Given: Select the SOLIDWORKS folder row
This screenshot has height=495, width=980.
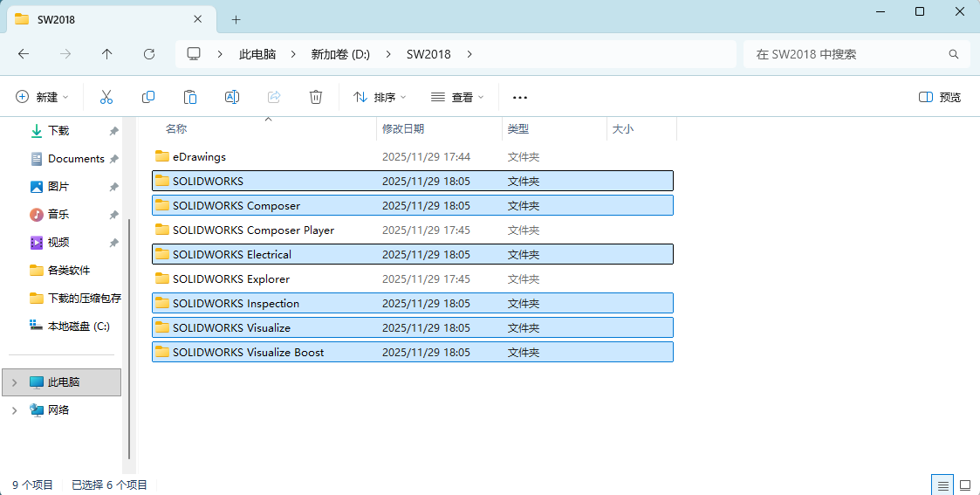Looking at the screenshot, I should coord(413,182).
